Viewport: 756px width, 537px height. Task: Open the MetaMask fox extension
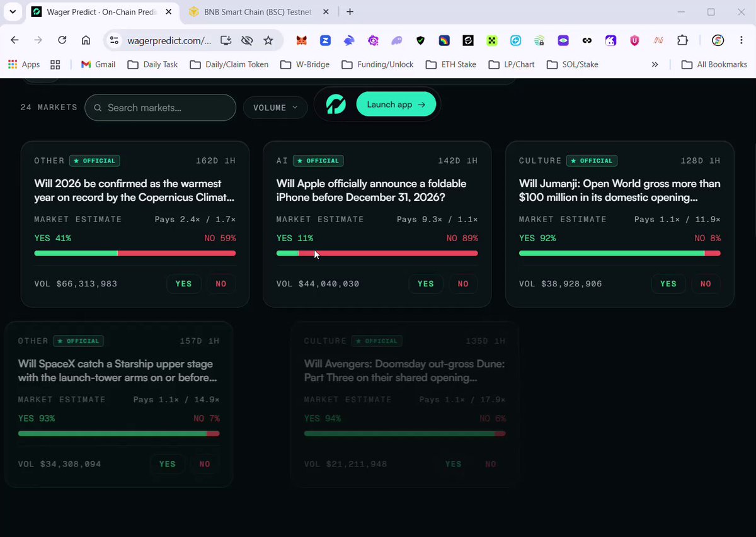(x=302, y=40)
